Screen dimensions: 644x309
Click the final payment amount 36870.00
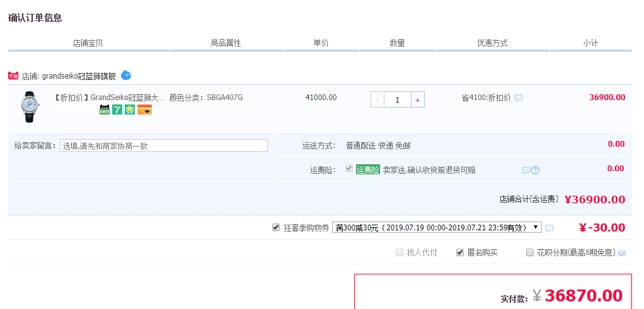point(584,295)
